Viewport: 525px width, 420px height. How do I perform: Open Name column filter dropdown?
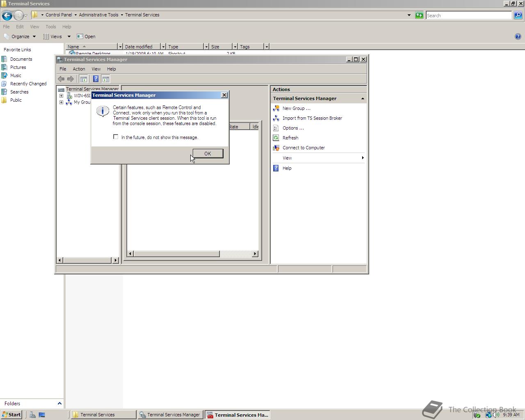coord(120,47)
